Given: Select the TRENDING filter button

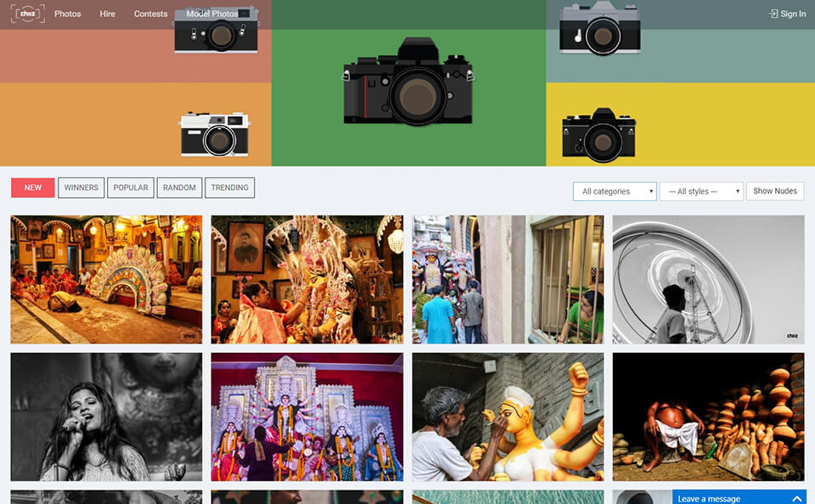Looking at the screenshot, I should tap(230, 188).
